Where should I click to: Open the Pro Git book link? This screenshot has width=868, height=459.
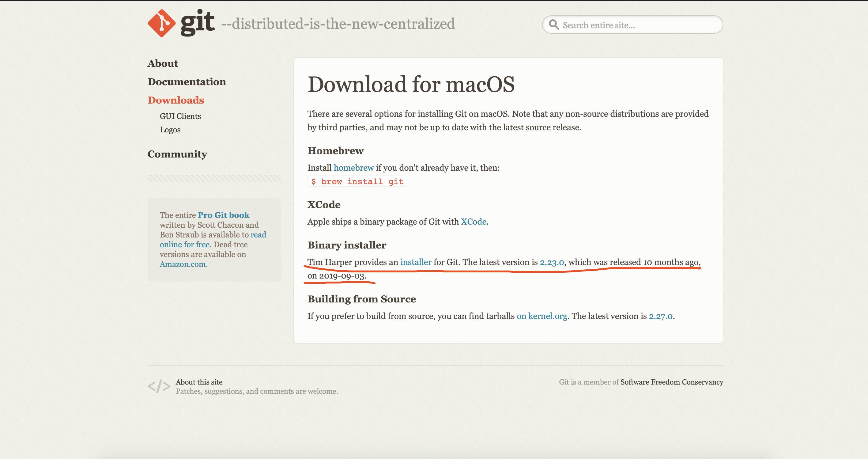pos(223,215)
